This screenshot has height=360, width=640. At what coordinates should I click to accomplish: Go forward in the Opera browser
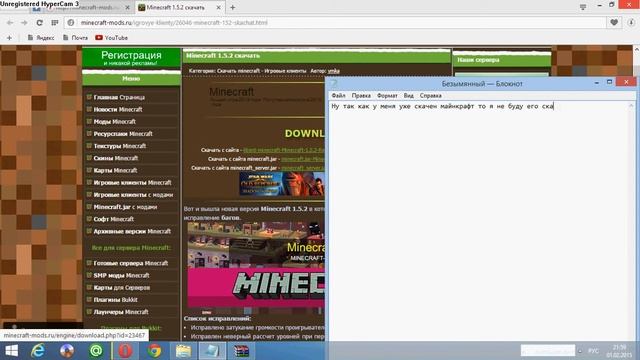tap(24, 23)
